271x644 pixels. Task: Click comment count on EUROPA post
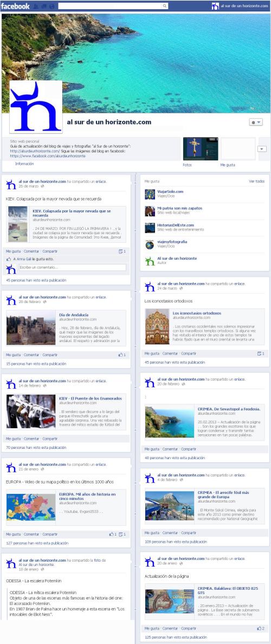(x=122, y=534)
